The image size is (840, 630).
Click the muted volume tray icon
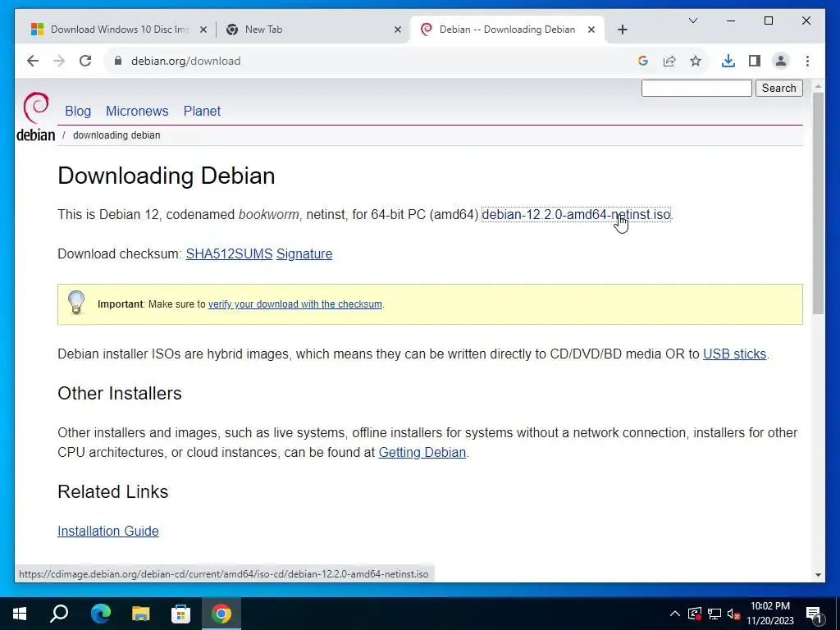[x=734, y=614]
